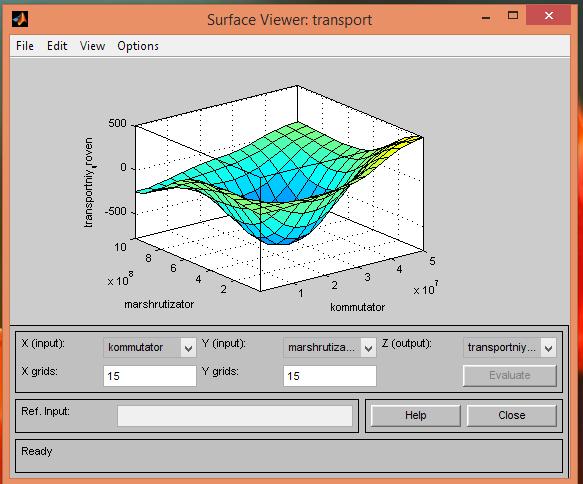Expand the Z (output) transportniy dropdown arrow
Screen dimensions: 583x484
pos(548,348)
